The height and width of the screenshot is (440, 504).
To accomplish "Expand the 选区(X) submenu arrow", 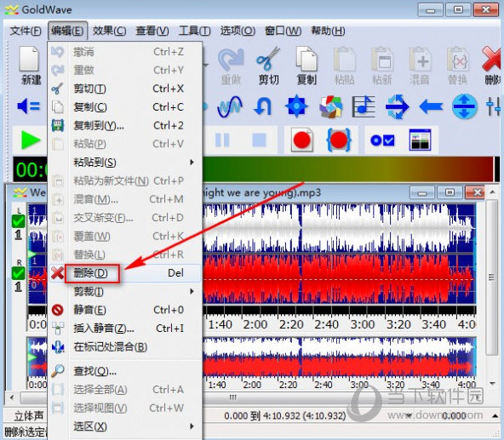I will [192, 426].
